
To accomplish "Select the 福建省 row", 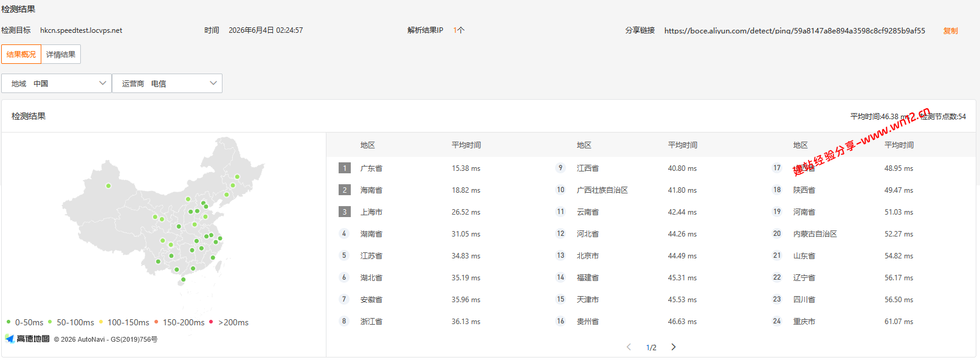I will [x=651, y=278].
